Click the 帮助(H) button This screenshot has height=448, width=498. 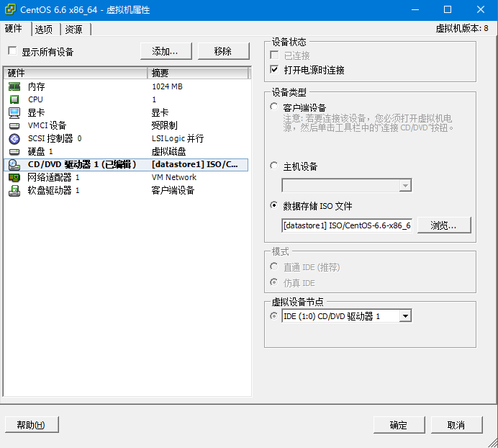[32, 424]
